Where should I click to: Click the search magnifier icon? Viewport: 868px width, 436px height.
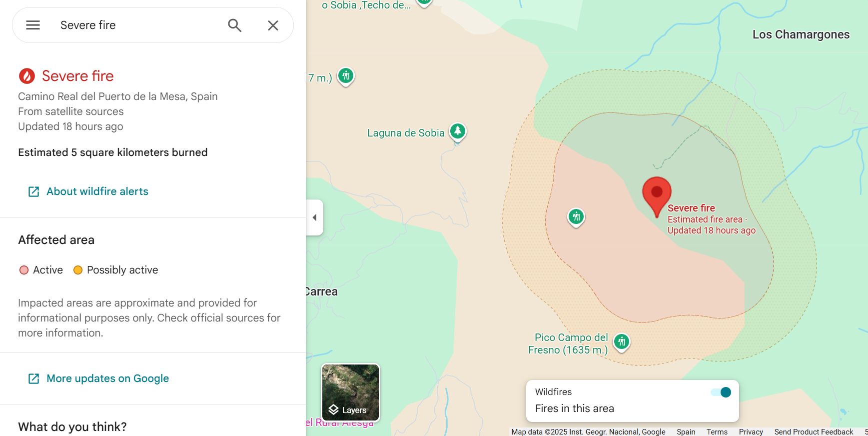pyautogui.click(x=234, y=25)
